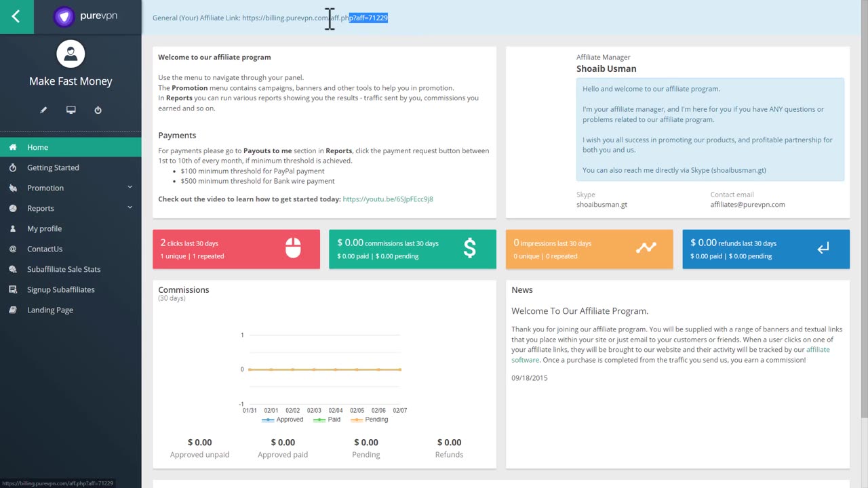This screenshot has height=488, width=868.
Task: Expand the Reports menu chevron
Action: tap(130, 208)
